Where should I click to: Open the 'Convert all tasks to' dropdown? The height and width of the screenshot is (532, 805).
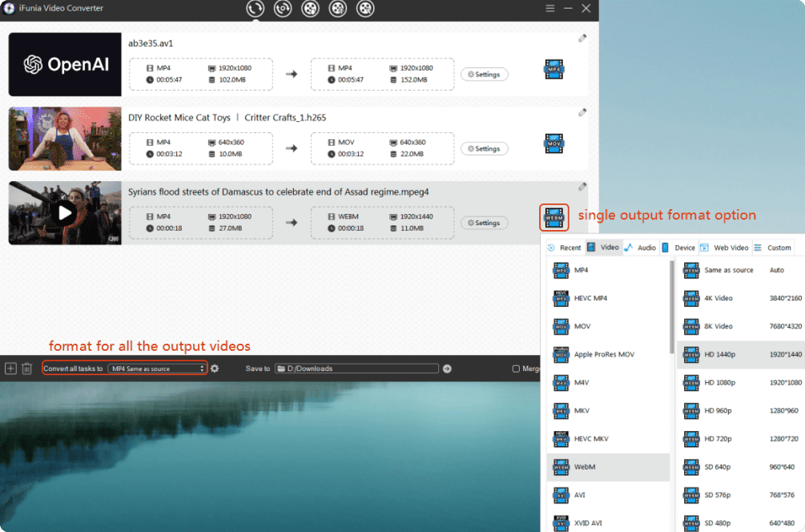coord(157,369)
